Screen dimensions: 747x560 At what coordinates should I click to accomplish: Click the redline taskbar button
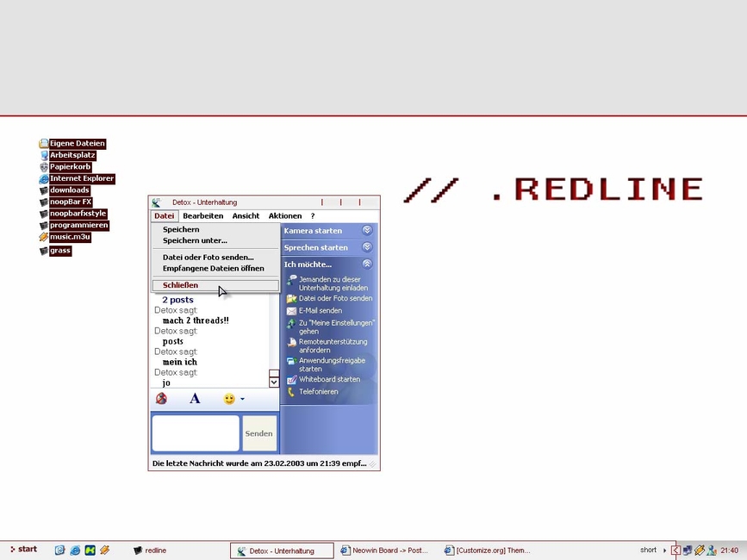[x=150, y=551]
